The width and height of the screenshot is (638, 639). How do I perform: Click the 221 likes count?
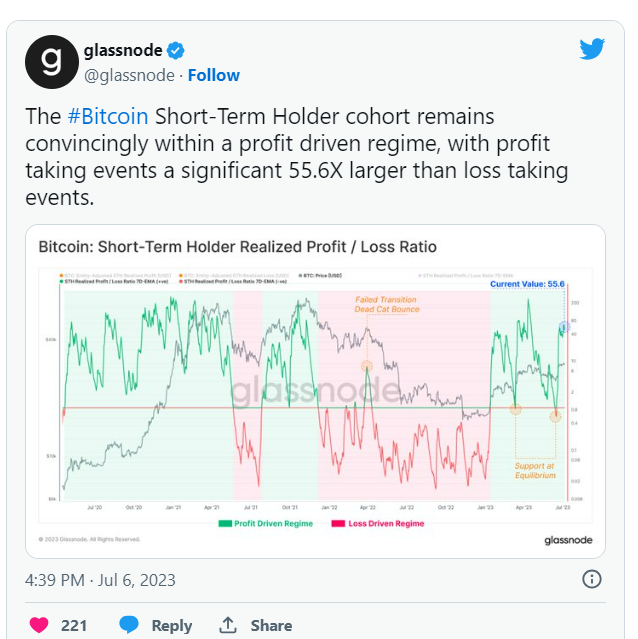point(74,625)
